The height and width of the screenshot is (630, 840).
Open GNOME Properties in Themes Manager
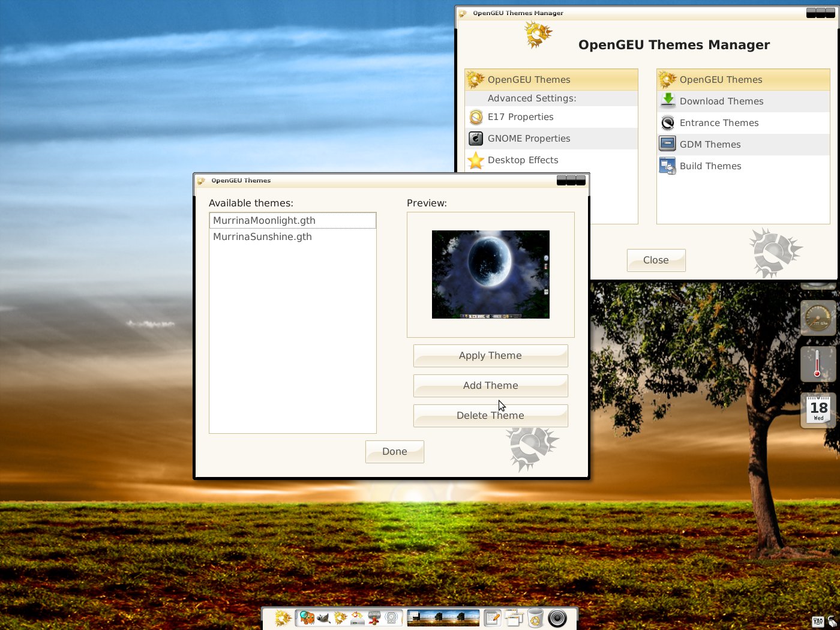(x=551, y=139)
